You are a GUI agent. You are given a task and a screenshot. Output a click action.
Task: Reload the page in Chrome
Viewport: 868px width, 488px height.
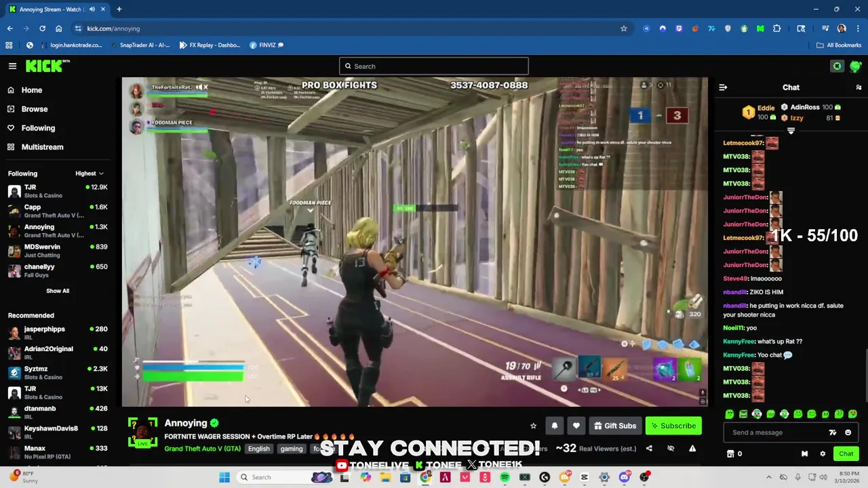point(42,28)
